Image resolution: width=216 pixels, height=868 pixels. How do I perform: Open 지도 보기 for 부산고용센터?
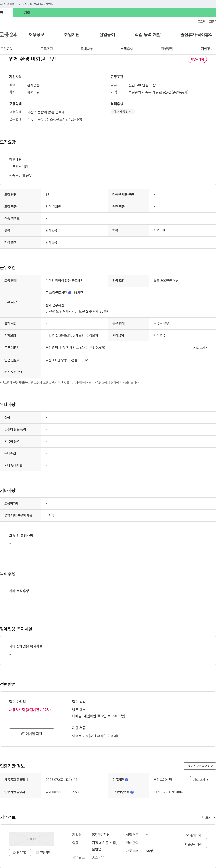pyautogui.click(x=201, y=780)
